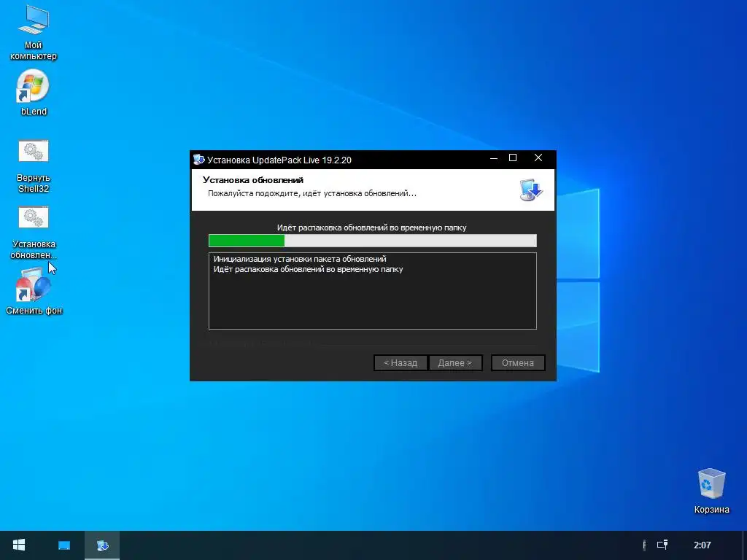Minimize the UpdatePack installer window
The image size is (747, 560).
tap(494, 158)
